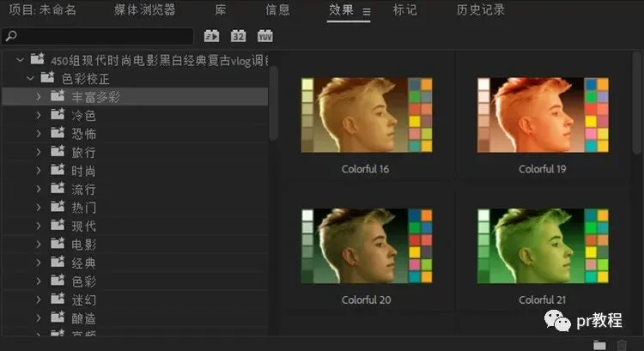Expand the 电影 folder chevron
644x351 pixels.
click(x=38, y=245)
